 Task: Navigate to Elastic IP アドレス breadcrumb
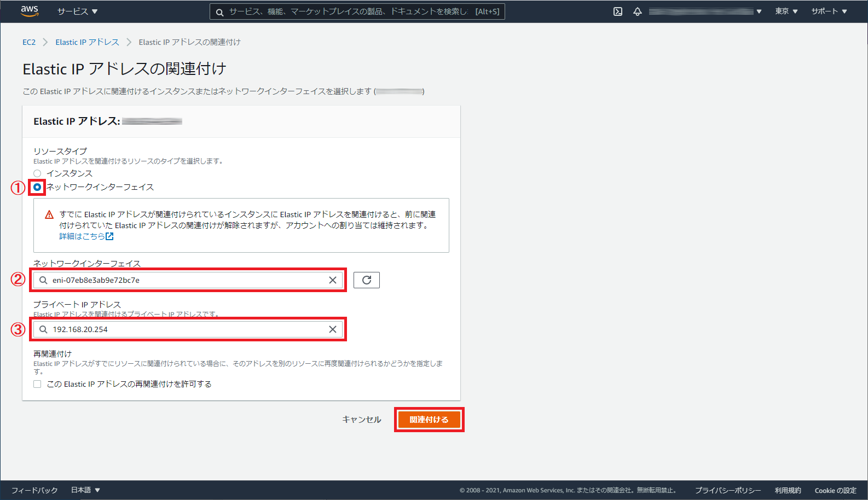click(x=87, y=42)
